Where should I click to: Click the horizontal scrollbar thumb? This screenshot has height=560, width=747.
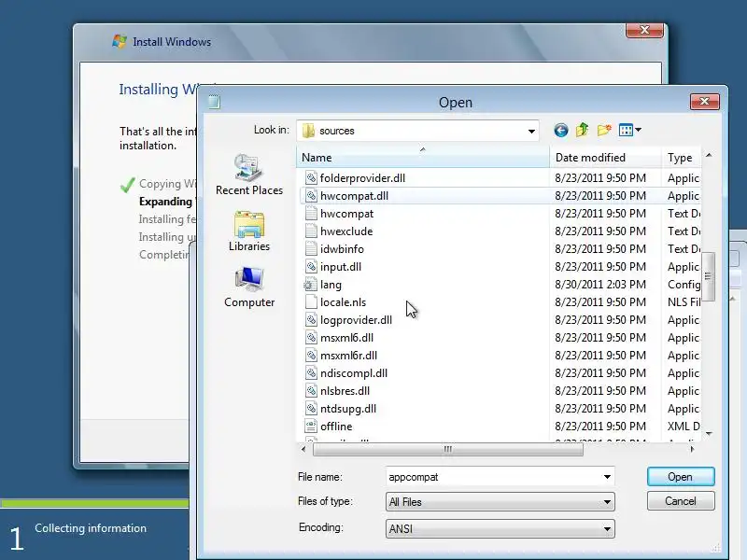(x=448, y=449)
